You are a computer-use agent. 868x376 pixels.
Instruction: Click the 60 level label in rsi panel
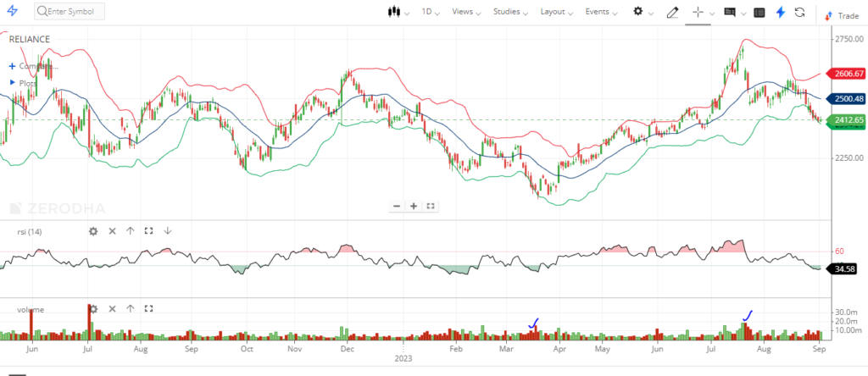click(839, 251)
